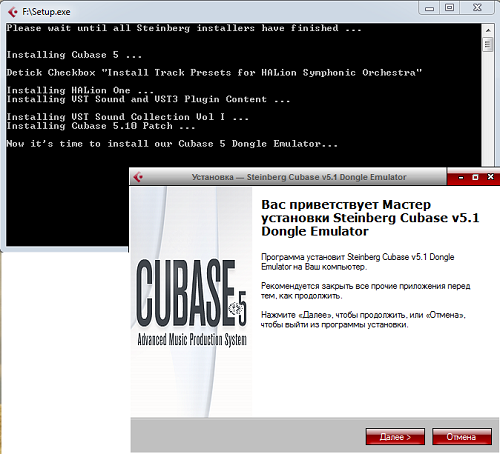Click the console line Installing HALion One
This screenshot has height=454, width=500.
coord(80,90)
